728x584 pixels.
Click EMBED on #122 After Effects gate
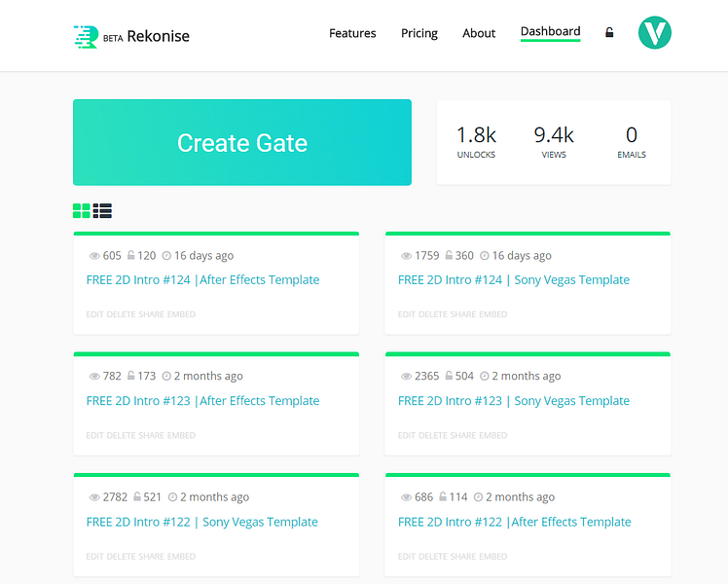[x=493, y=556]
